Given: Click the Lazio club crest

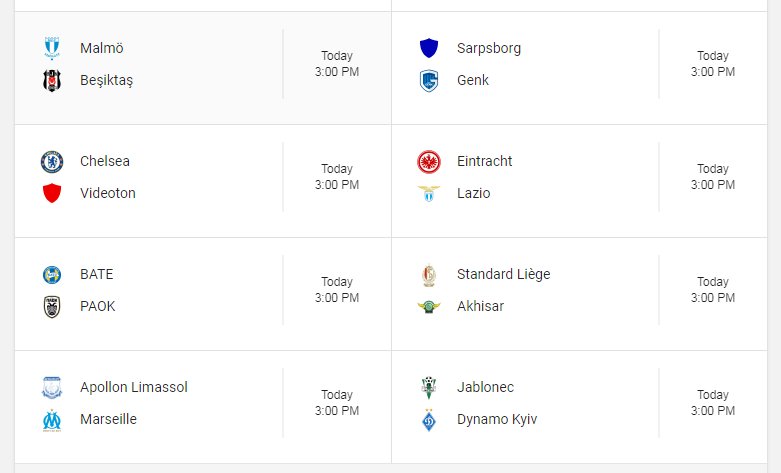Looking at the screenshot, I should 429,193.
